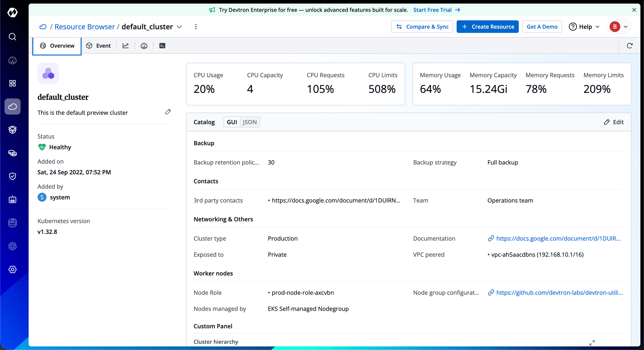
Task: Click the search icon in sidebar
Action: pyautogui.click(x=12, y=37)
